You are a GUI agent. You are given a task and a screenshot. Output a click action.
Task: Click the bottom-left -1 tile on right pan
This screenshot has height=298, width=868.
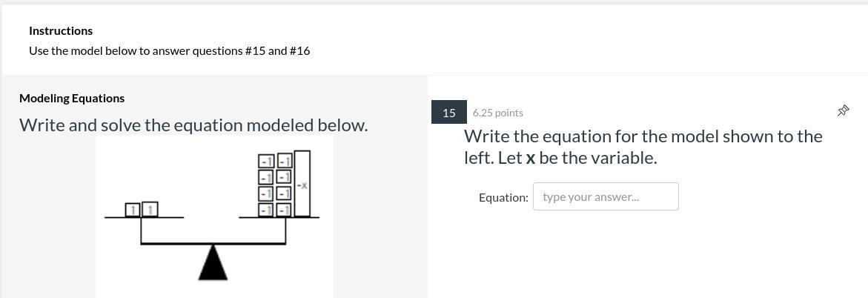[266, 210]
